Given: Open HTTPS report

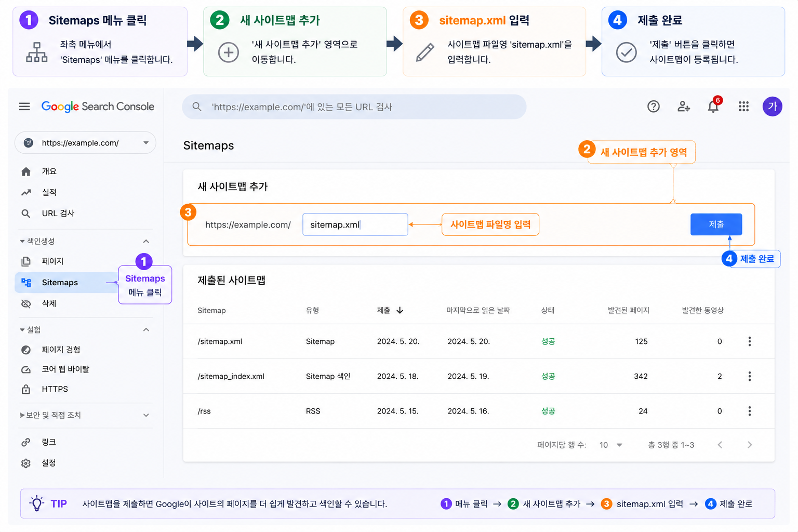Looking at the screenshot, I should click(x=55, y=389).
